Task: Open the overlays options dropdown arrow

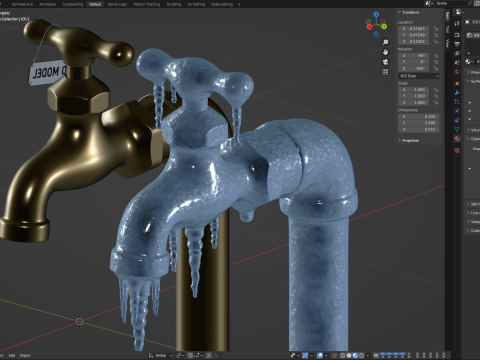Action: pyautogui.click(x=326, y=355)
